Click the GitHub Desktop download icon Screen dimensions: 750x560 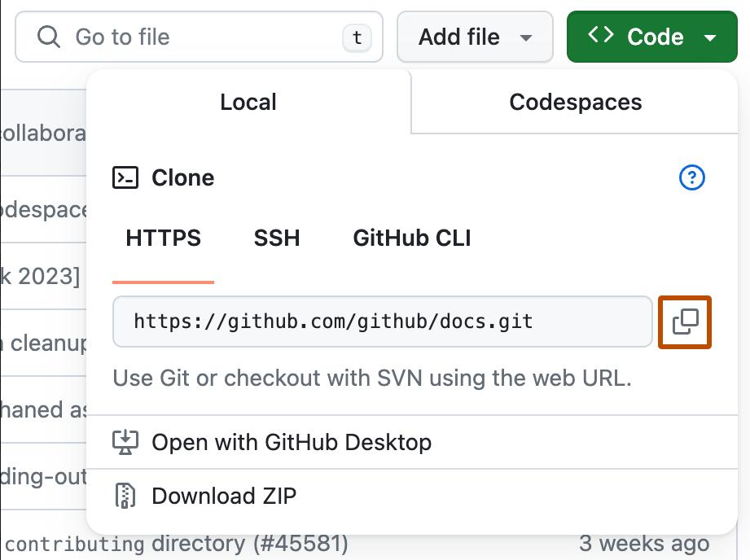(x=125, y=442)
